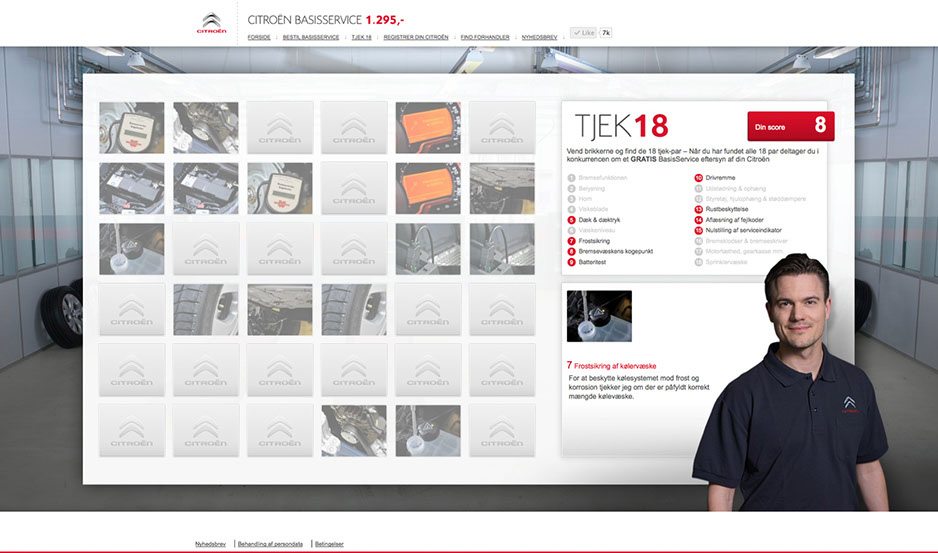
Task: Flip face-down card right of third-row coolant card
Action: point(206,249)
